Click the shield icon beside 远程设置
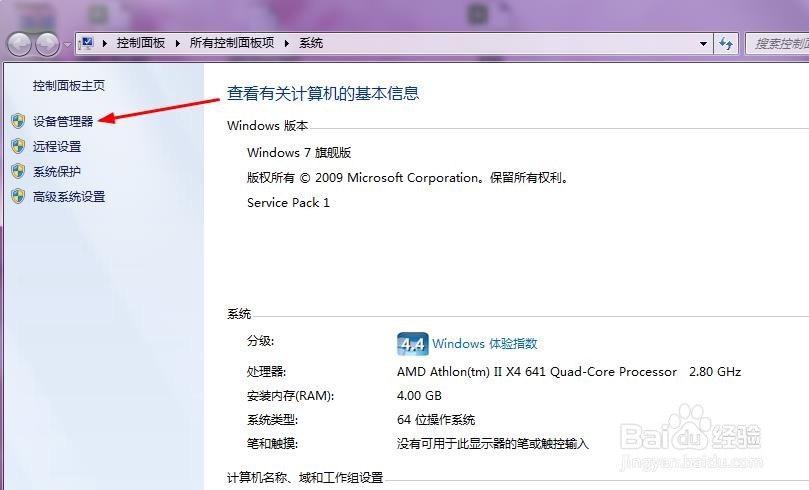The height and width of the screenshot is (490, 809). coord(18,146)
